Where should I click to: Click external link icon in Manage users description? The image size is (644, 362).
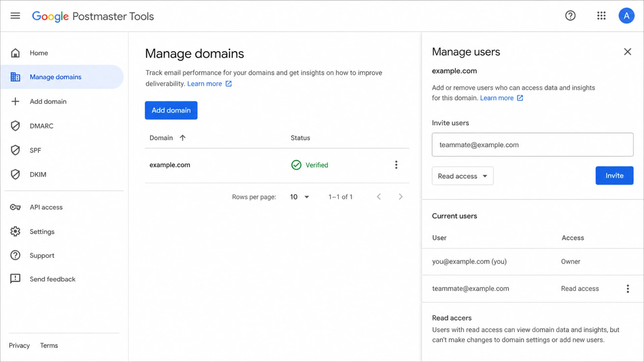520,98
